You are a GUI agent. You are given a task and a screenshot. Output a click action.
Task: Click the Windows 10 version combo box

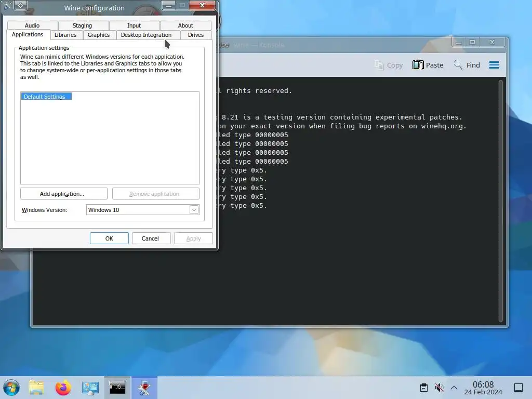[x=142, y=210]
